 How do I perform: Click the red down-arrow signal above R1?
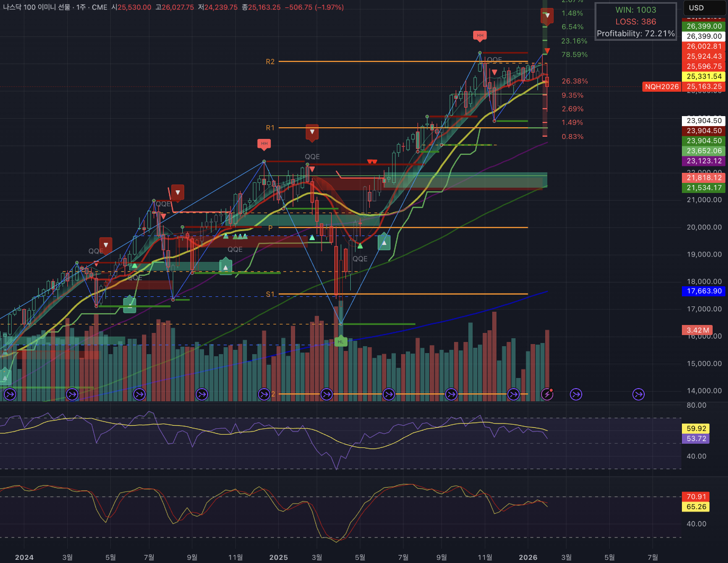point(312,132)
